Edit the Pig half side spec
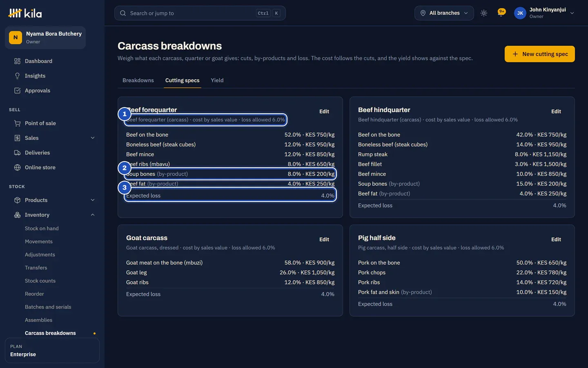588x368 pixels. pyautogui.click(x=556, y=239)
